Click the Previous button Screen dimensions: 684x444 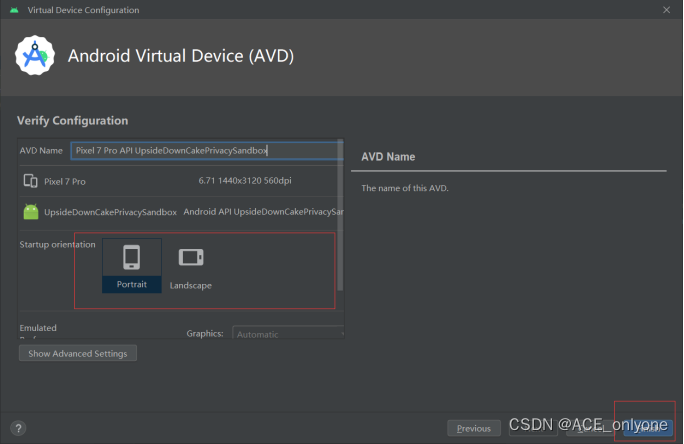(x=474, y=428)
